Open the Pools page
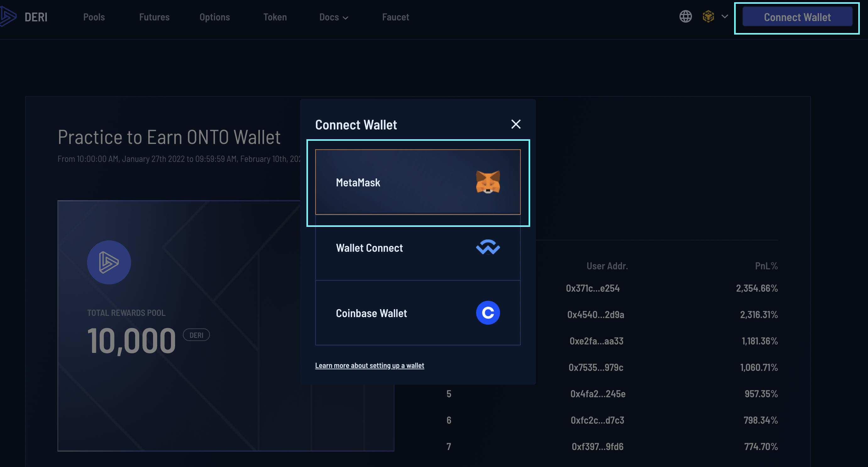The width and height of the screenshot is (868, 467). 94,17
